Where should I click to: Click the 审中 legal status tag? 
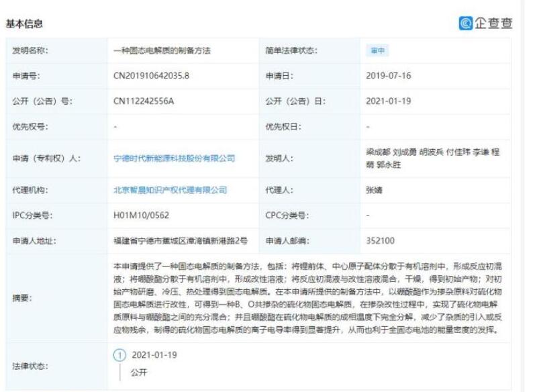(377, 51)
